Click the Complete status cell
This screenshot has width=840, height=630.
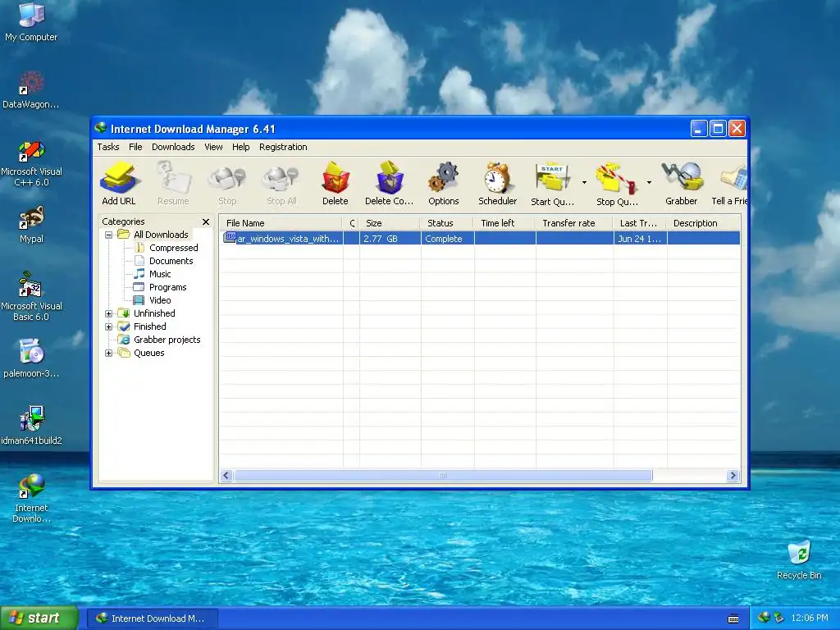[x=447, y=239]
